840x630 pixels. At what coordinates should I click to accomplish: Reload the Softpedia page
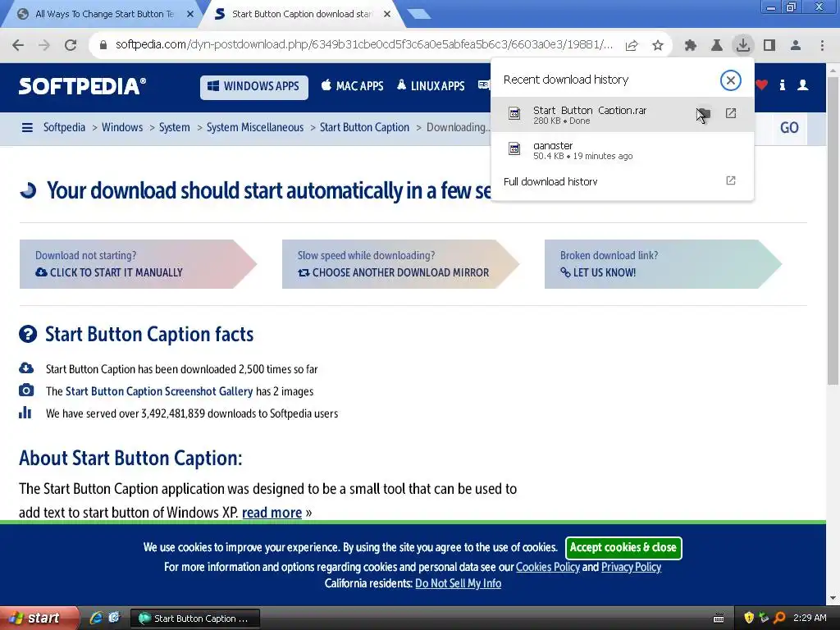[x=71, y=45]
